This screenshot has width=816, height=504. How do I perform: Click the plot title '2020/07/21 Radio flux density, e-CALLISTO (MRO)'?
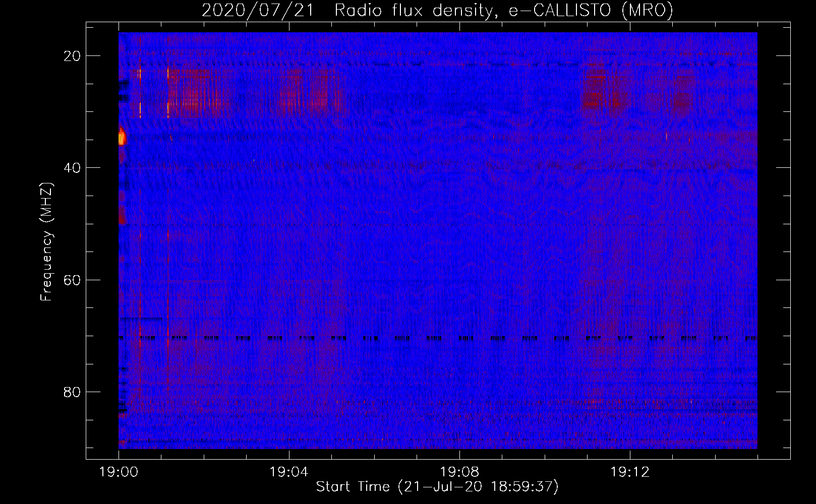437,10
